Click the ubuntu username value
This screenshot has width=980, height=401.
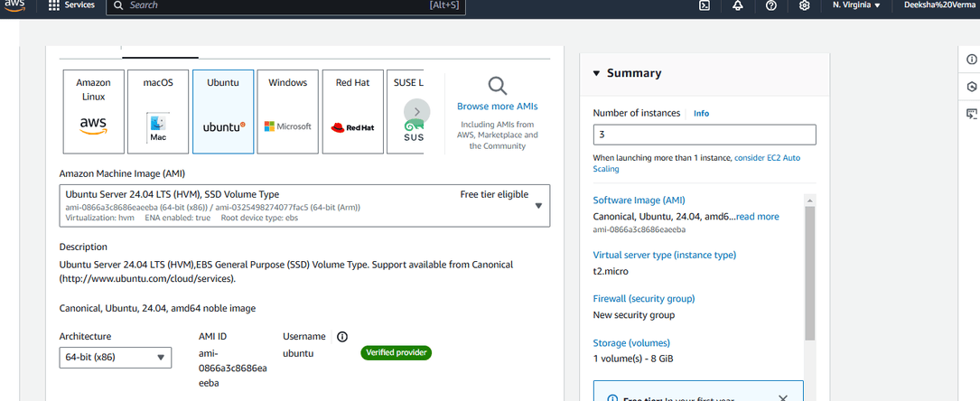[x=297, y=353]
